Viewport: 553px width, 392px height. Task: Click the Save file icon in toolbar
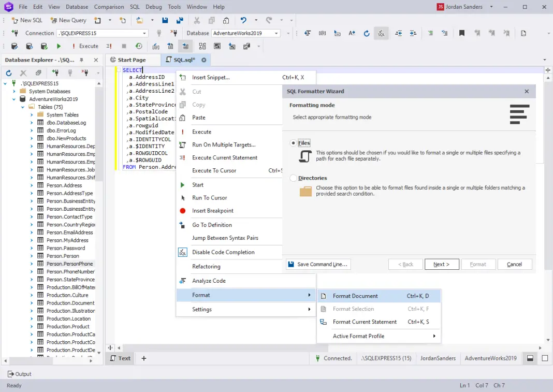coord(165,20)
